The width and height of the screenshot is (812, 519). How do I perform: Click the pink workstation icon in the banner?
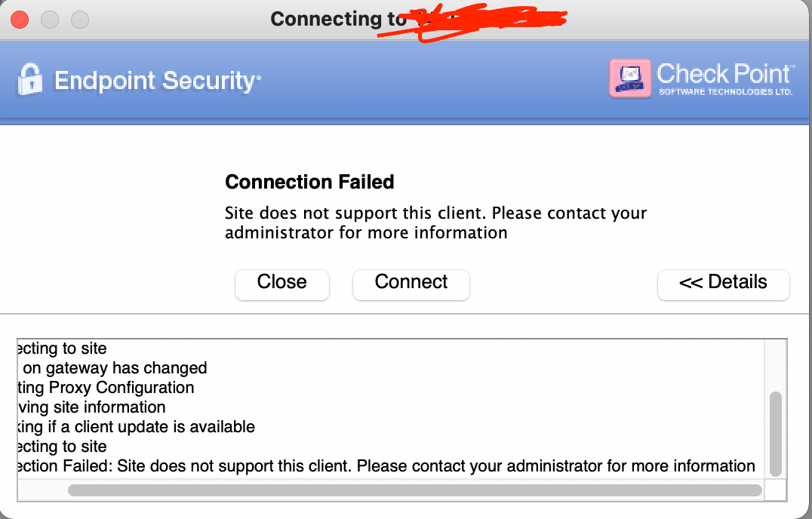tap(630, 78)
